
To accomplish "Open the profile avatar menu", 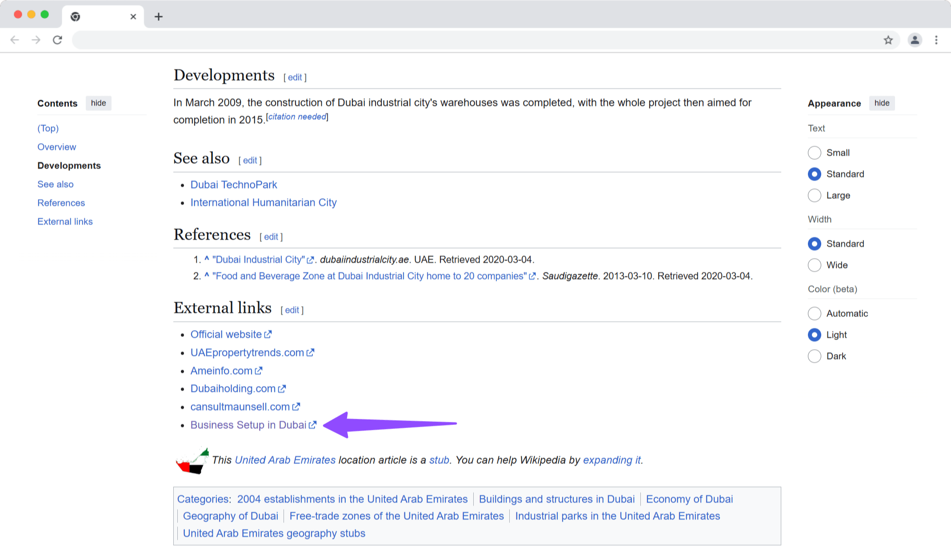I will [x=915, y=40].
